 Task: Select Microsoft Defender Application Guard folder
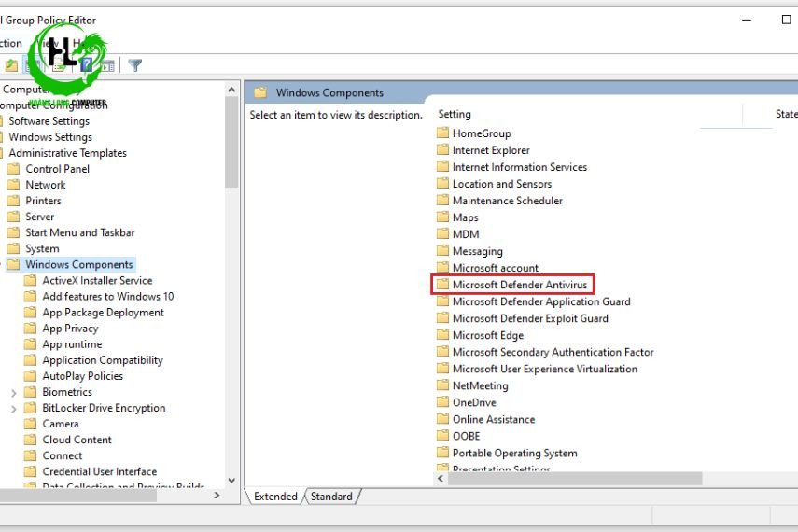(534, 301)
